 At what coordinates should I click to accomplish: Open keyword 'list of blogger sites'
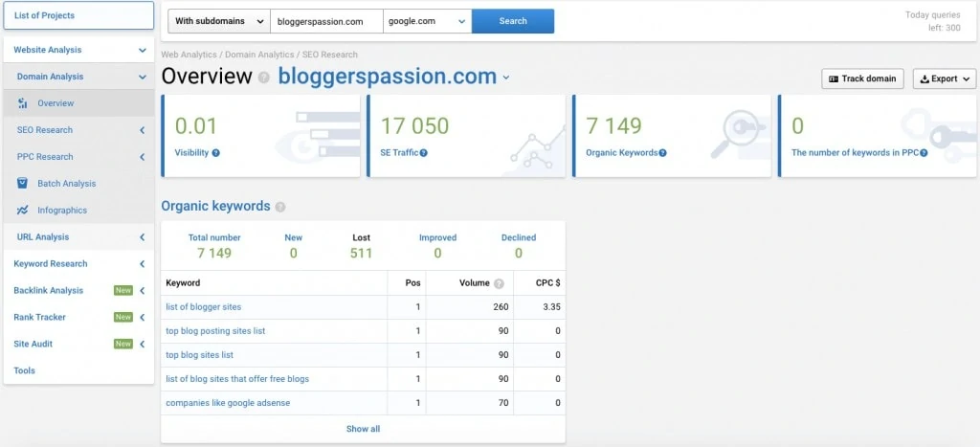[203, 307]
